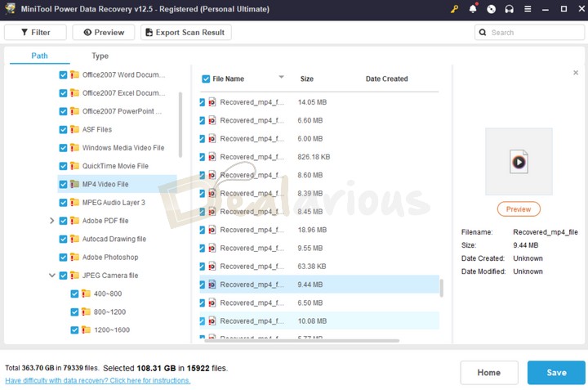Click folder icon of MPEG Audio Layer 3
Image resolution: width=588 pixels, height=390 pixels.
pyautogui.click(x=74, y=202)
